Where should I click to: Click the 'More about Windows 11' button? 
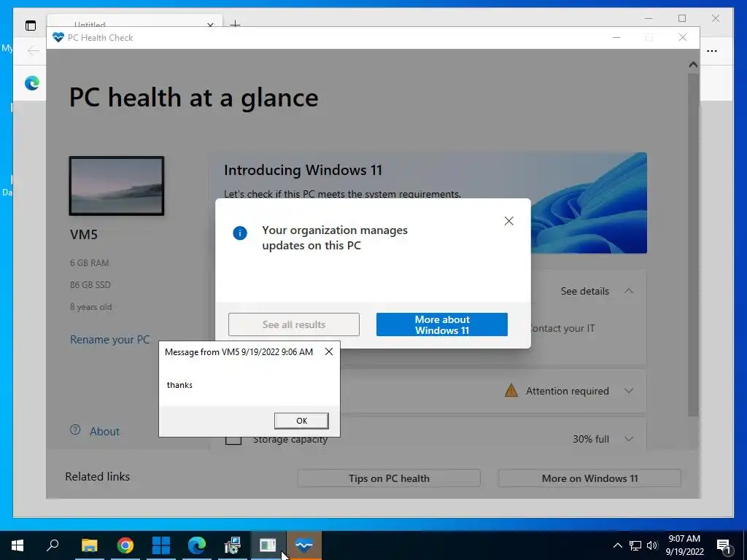[441, 324]
